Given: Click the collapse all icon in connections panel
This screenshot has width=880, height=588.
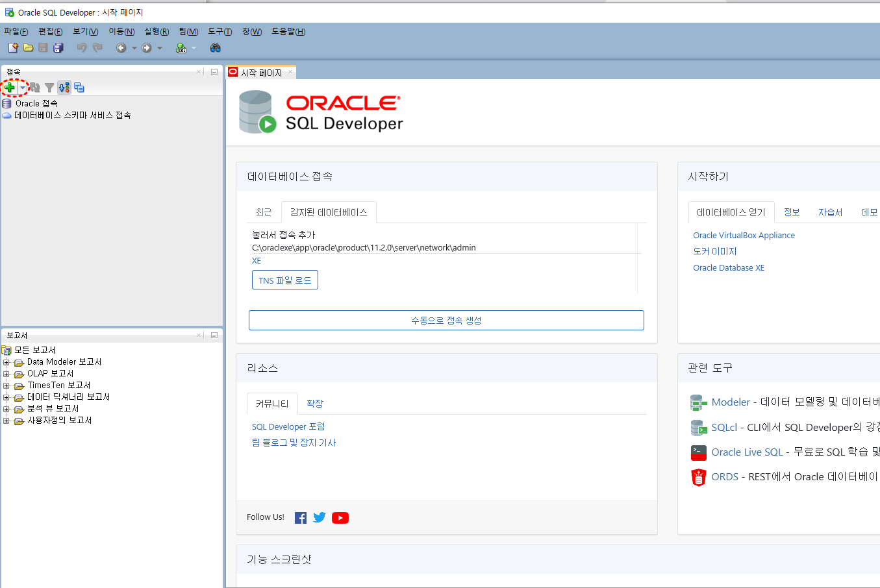Looking at the screenshot, I should tap(79, 87).
